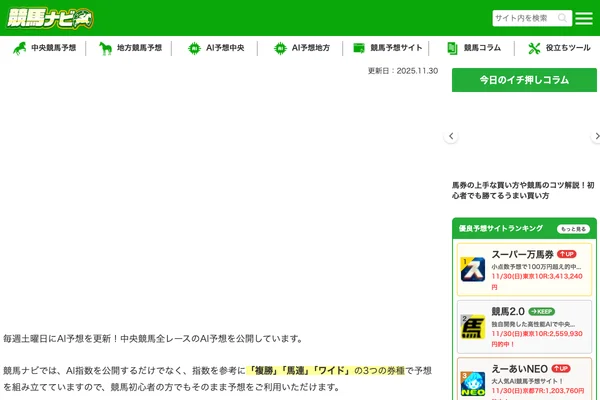The width and height of the screenshot is (600, 400).
Task: Open the 地方競馬予想 menu item
Action: coord(139,48)
